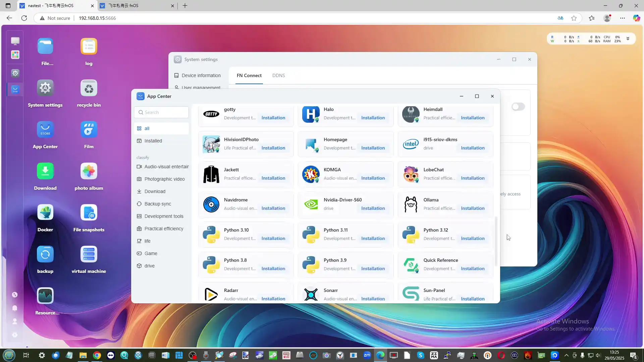Install the Homepage app

(x=373, y=148)
